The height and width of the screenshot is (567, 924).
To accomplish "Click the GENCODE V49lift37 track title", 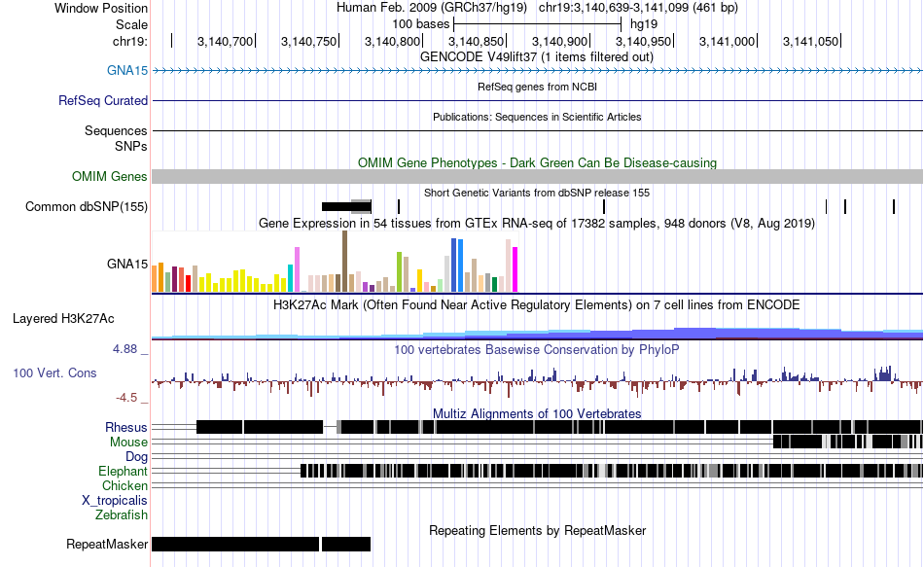I will pyautogui.click(x=537, y=57).
